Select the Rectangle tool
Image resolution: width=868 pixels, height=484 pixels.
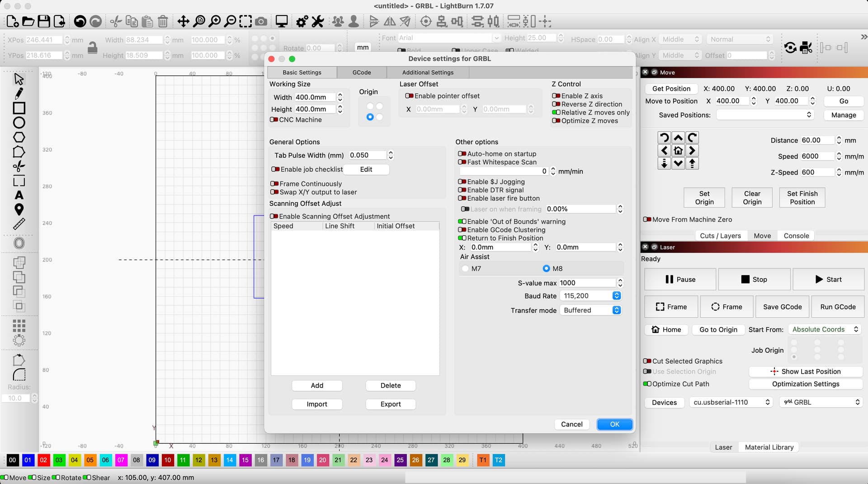(x=19, y=108)
